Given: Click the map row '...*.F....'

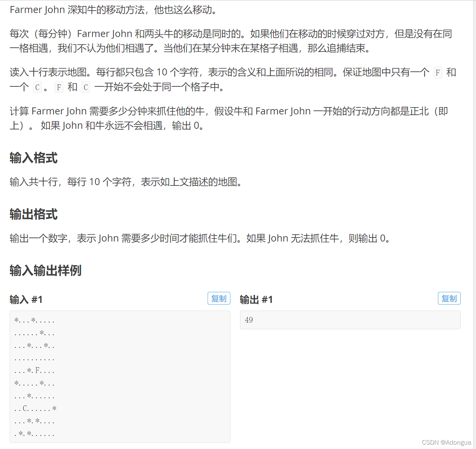Looking at the screenshot, I should coord(34,370).
